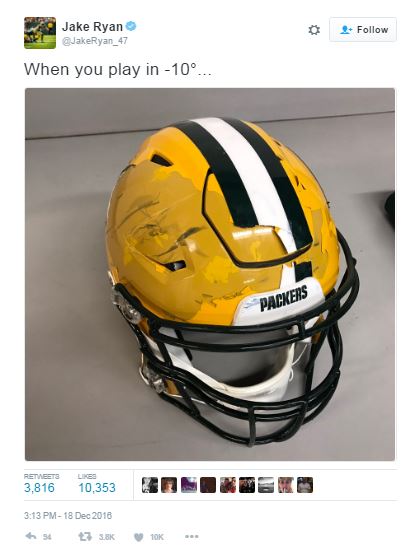Screen dimensions: 420x549
Task: View the 10,353 likes list
Action: click(97, 487)
